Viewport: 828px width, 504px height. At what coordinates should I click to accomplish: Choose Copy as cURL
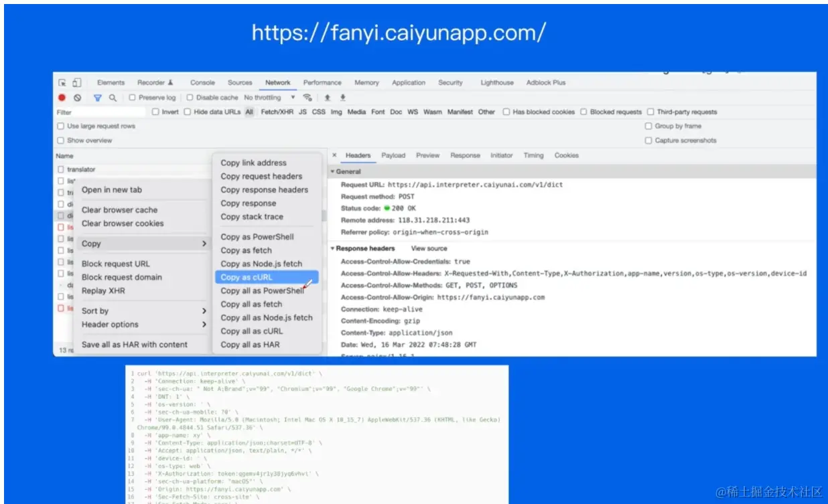(x=267, y=277)
